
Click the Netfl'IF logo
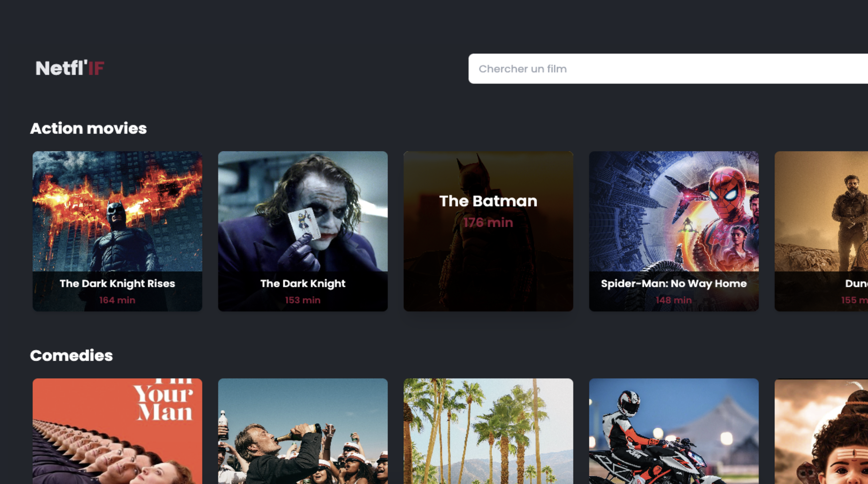pyautogui.click(x=70, y=68)
